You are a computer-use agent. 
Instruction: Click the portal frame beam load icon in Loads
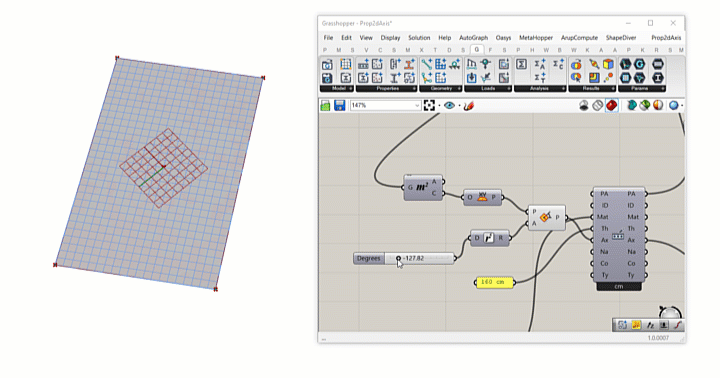472,65
